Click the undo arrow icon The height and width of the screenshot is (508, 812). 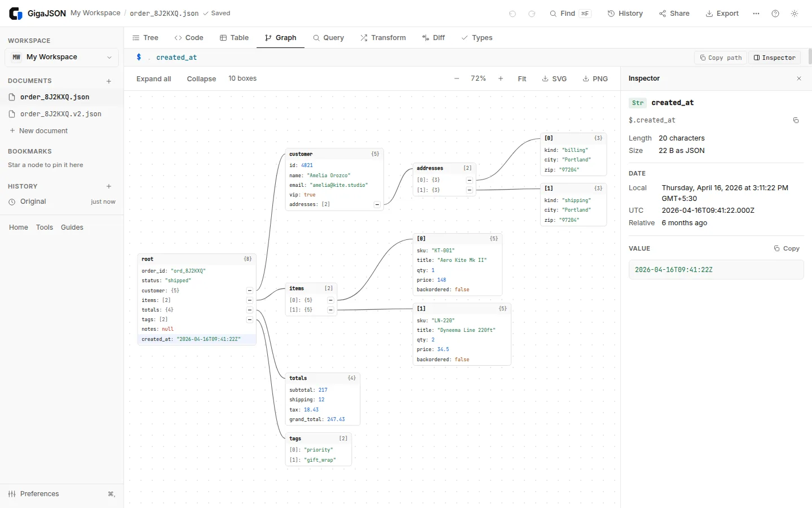[513, 14]
